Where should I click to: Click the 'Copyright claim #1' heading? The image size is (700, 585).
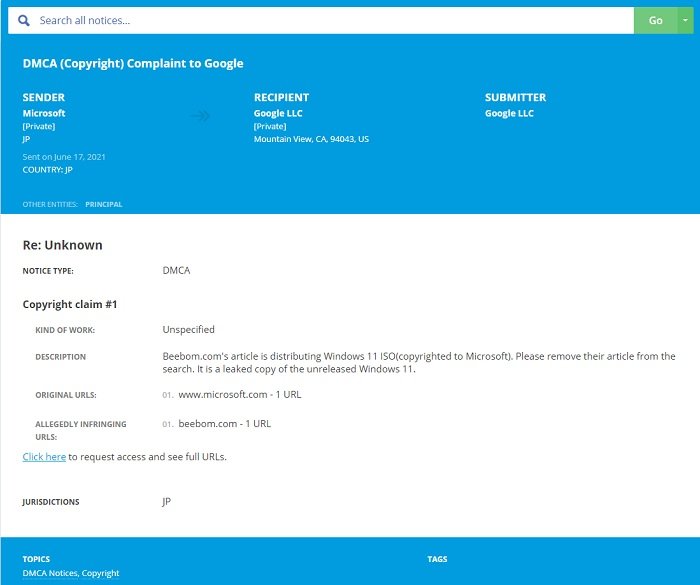70,305
